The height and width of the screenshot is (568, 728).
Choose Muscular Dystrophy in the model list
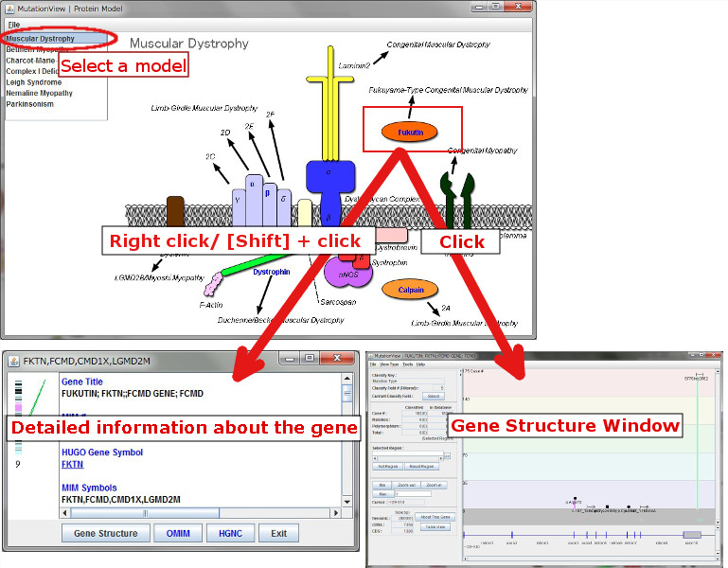click(41, 39)
